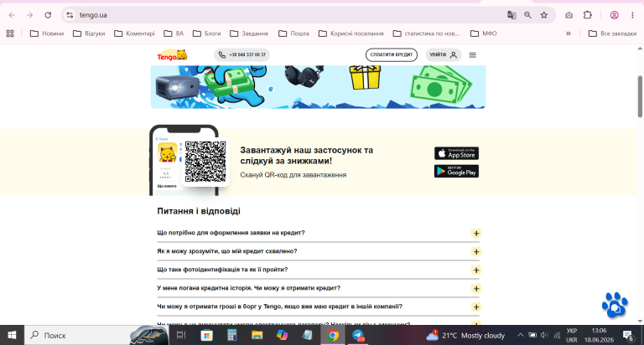Open the extensions puzzle icon

(x=588, y=15)
